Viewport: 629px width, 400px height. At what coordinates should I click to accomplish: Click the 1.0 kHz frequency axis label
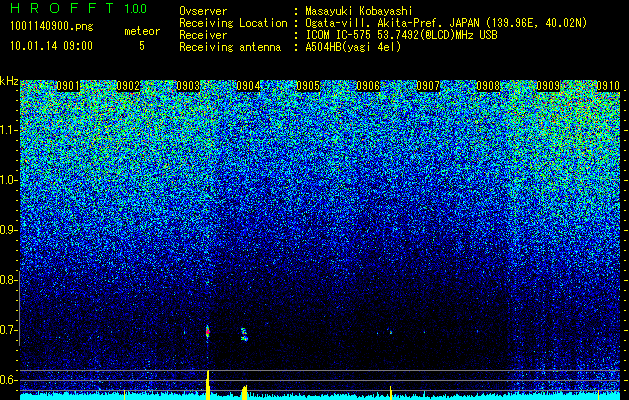coord(8,180)
